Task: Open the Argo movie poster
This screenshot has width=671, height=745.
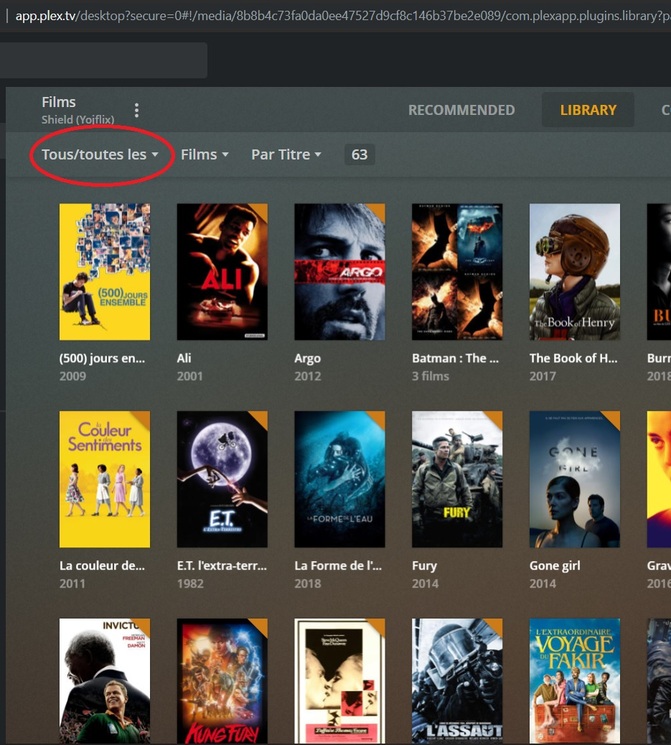Action: coord(340,272)
